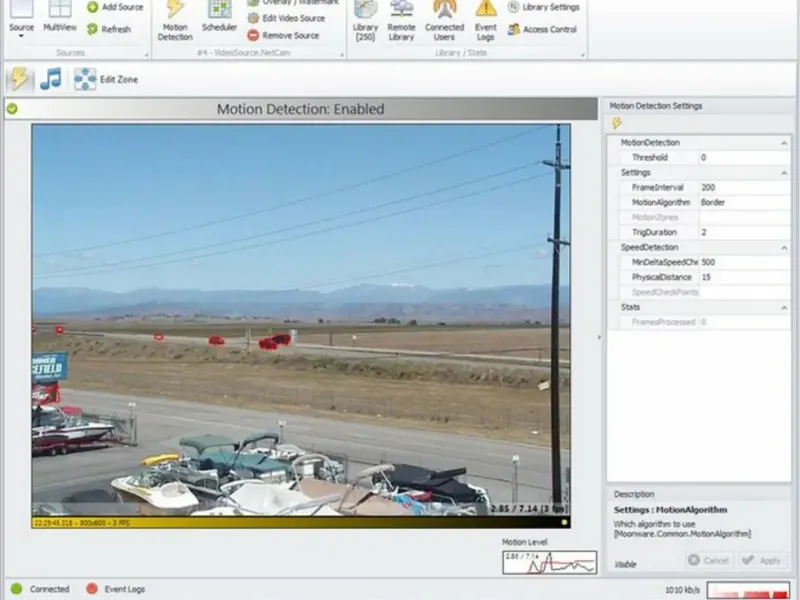The height and width of the screenshot is (600, 800).
Task: Open the Library / Stats group launcher
Action: [x=583, y=55]
